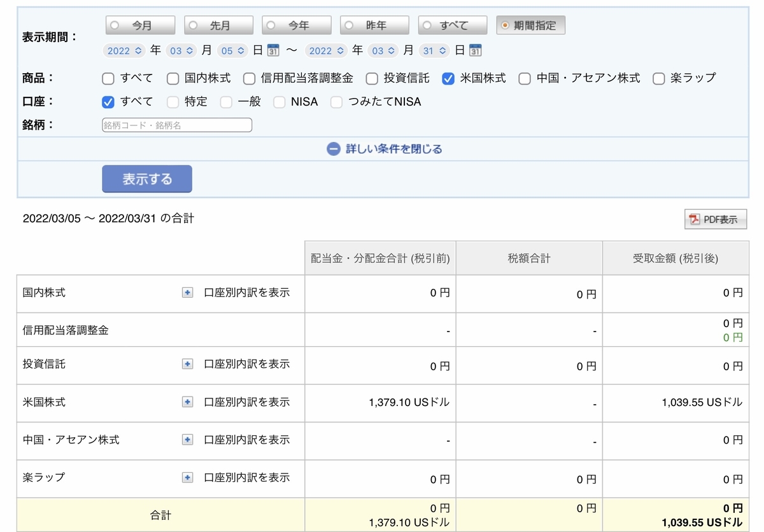Image resolution: width=764 pixels, height=532 pixels.
Task: Click the plus icon in 投資信託 row
Action: (187, 364)
